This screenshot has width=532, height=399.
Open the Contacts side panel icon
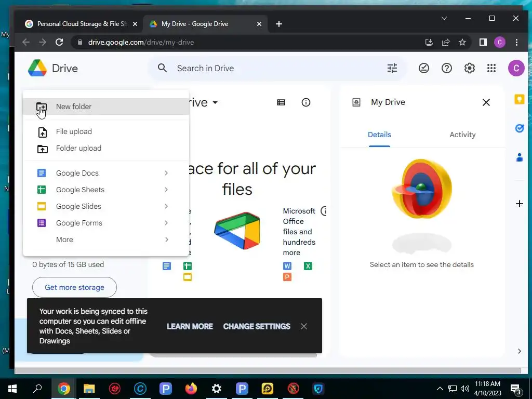520,157
